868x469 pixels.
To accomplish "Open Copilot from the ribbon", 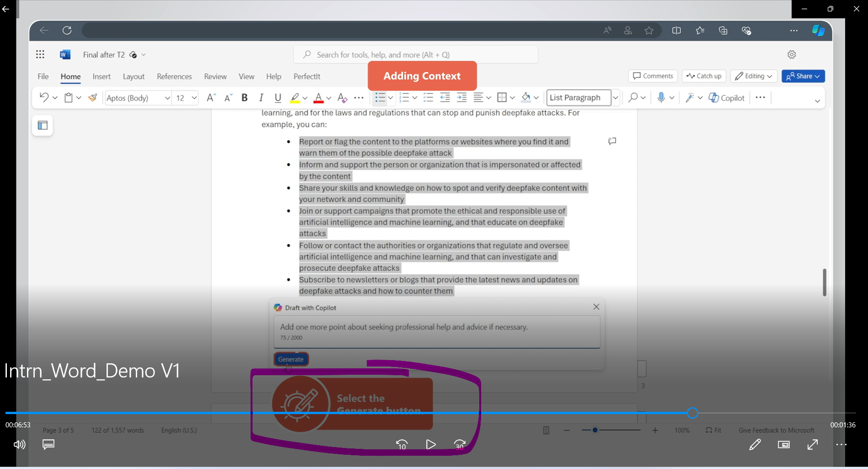I will click(x=727, y=97).
